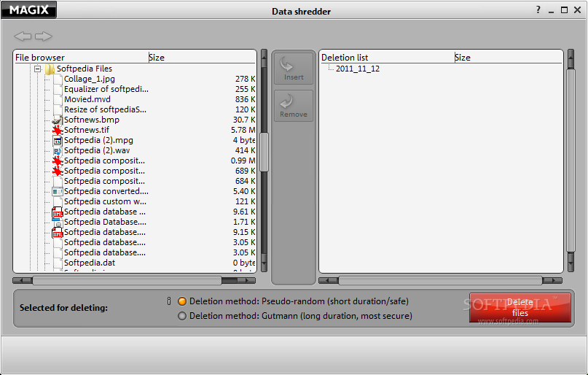Viewport: 588px width, 375px height.
Task: Click icon of Softpedia Database 1.71 K file
Action: pos(58,223)
